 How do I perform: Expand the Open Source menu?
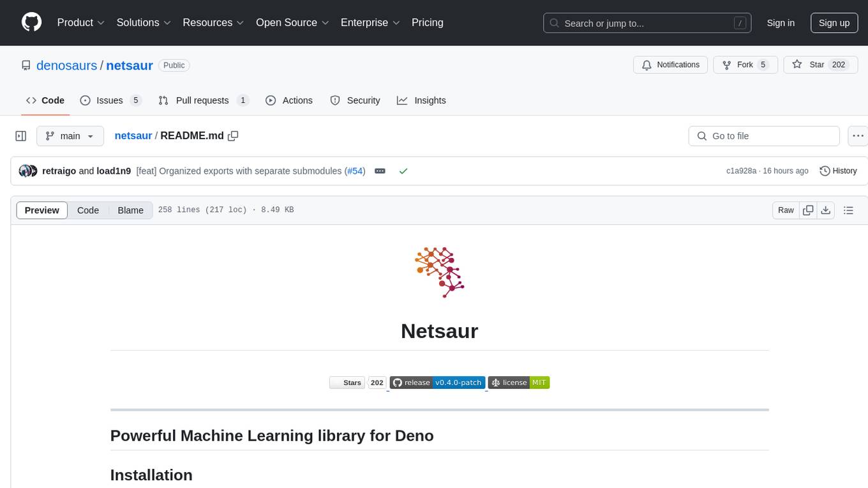pos(292,22)
